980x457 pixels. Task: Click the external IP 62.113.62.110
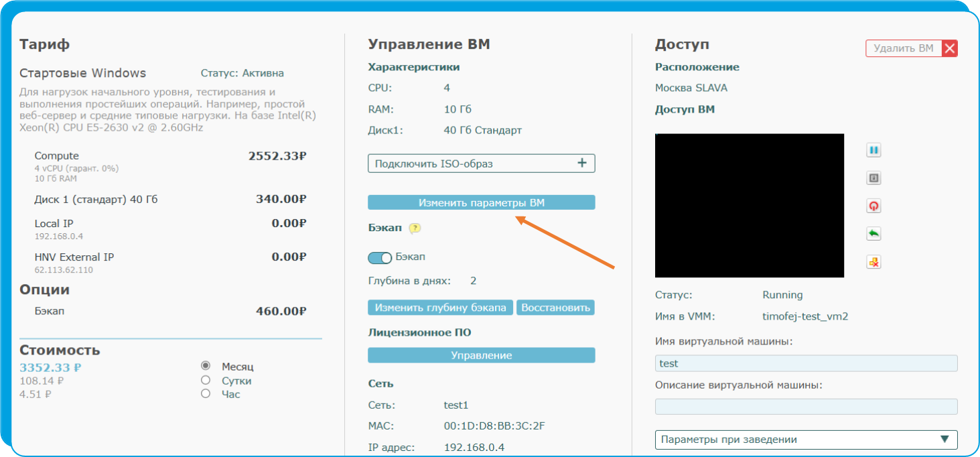64,270
